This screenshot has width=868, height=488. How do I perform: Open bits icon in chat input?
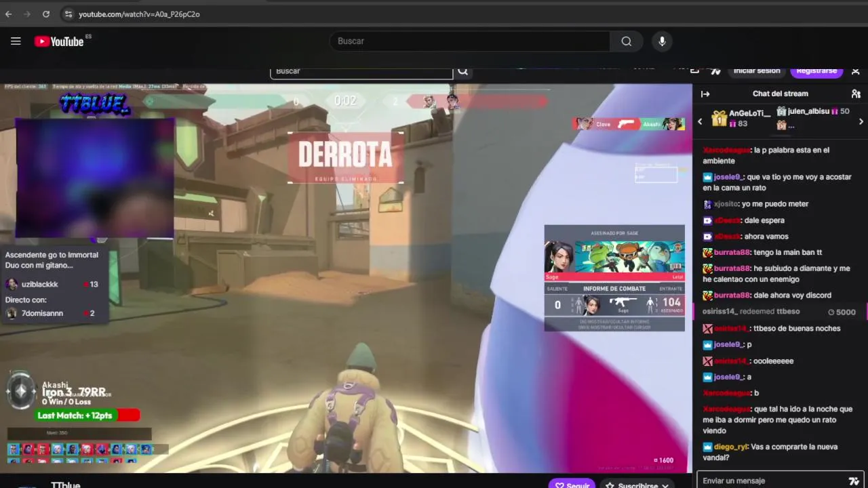click(854, 481)
